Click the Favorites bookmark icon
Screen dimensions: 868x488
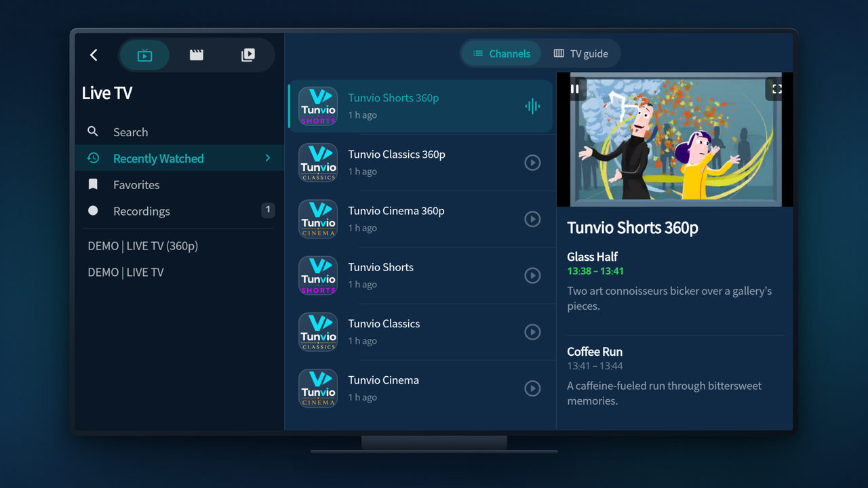pos(93,184)
